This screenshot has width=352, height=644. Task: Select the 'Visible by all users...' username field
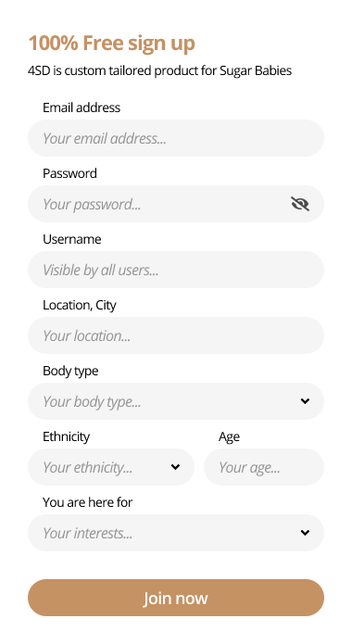[x=176, y=270]
